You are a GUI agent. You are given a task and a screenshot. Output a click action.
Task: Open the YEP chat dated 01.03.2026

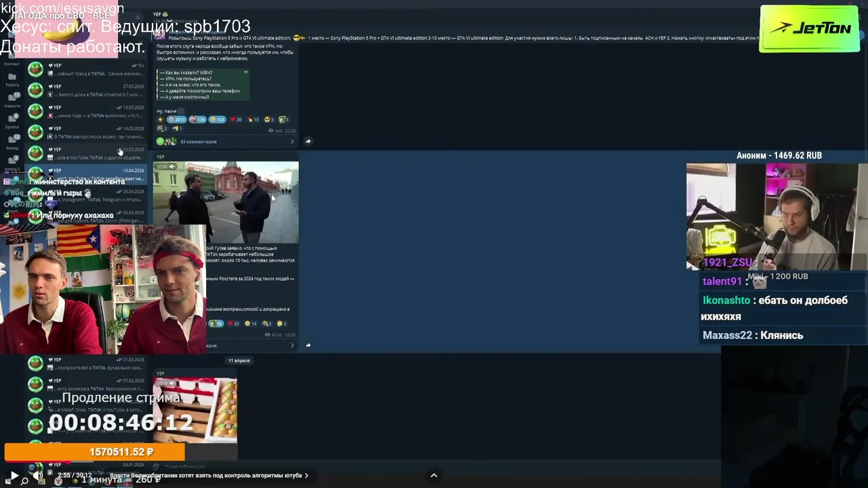click(86, 363)
